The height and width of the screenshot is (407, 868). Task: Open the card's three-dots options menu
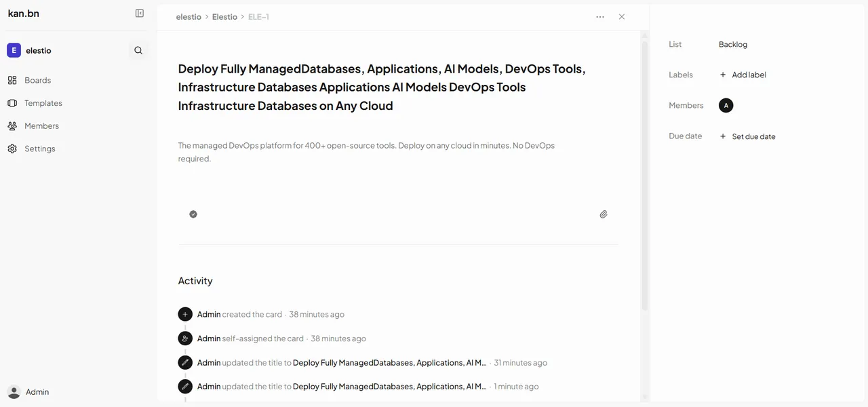click(x=600, y=17)
